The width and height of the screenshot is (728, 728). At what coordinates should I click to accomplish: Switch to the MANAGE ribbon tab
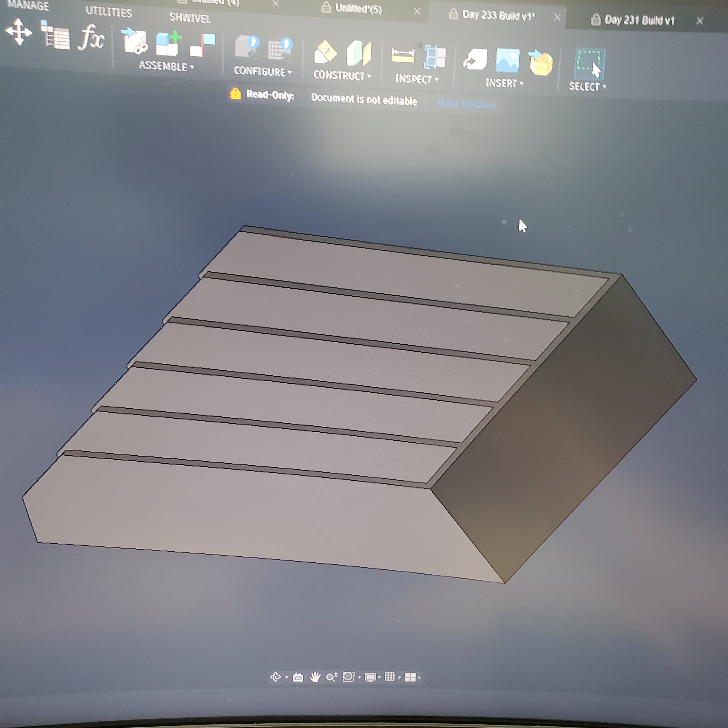point(28,5)
